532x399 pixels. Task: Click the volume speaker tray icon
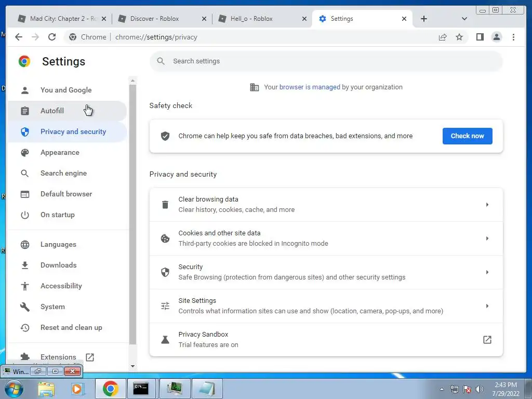click(x=480, y=389)
